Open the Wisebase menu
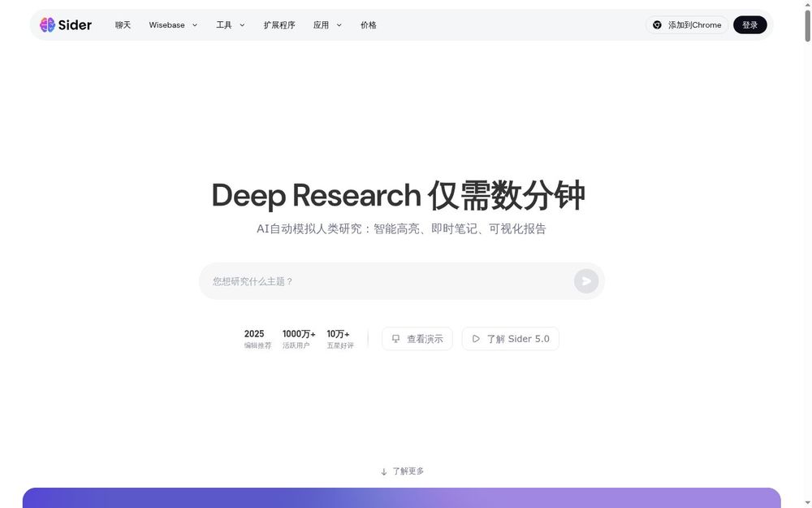 point(166,25)
